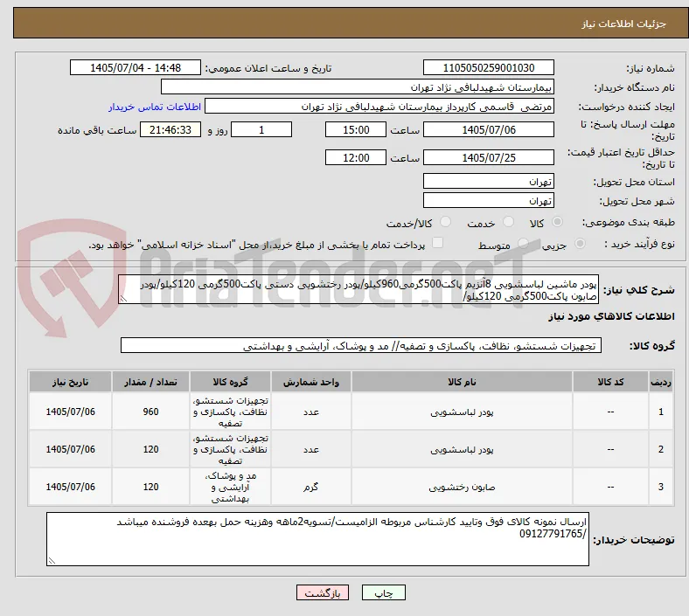Click quantity 120 in row 3
This screenshot has width=689, height=616.
(x=150, y=487)
